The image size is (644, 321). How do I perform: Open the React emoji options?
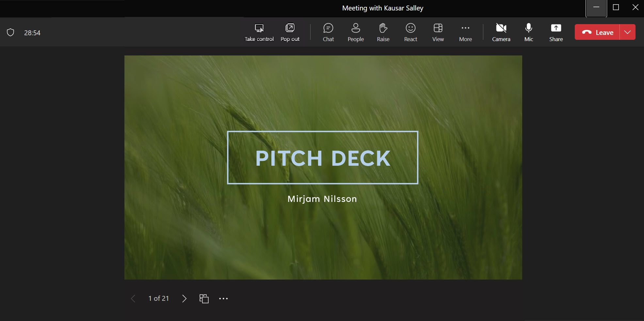410,32
